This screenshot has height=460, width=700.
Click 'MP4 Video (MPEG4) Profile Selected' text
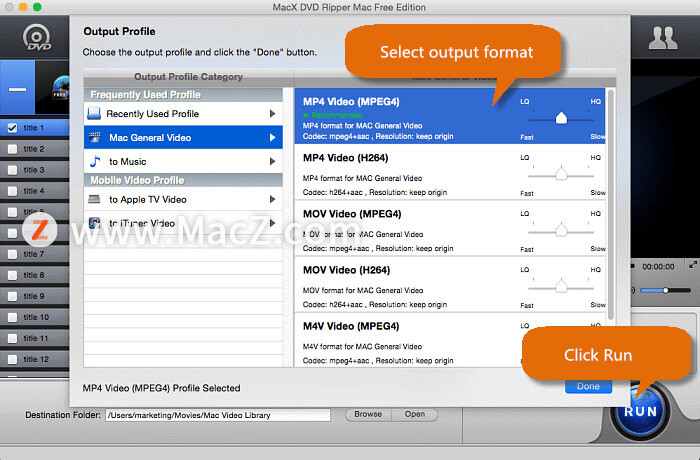pos(161,388)
